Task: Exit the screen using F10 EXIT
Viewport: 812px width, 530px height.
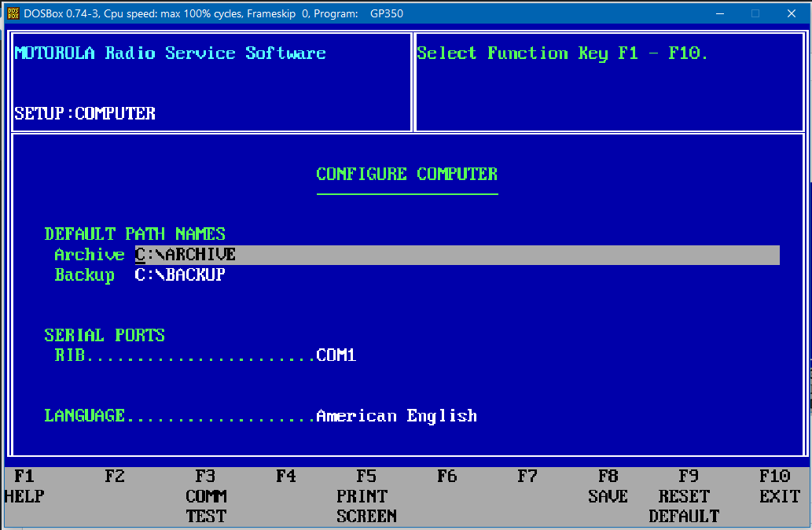Action: click(779, 486)
